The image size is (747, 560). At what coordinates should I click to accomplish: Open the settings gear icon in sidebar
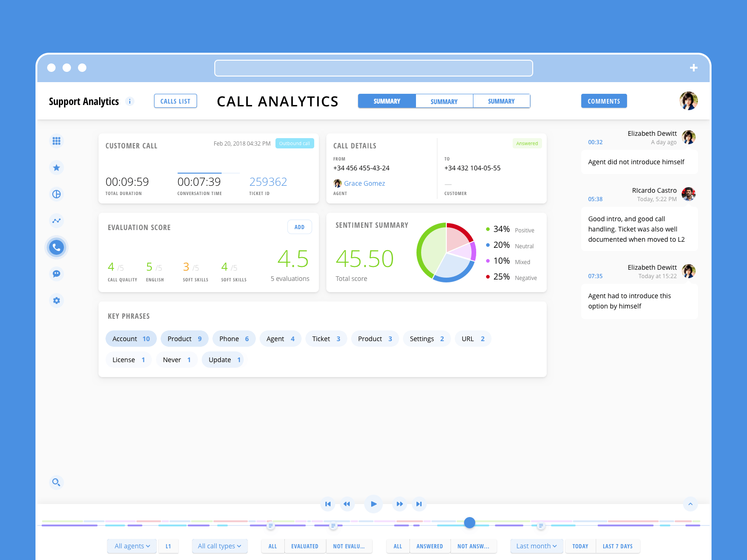56,301
